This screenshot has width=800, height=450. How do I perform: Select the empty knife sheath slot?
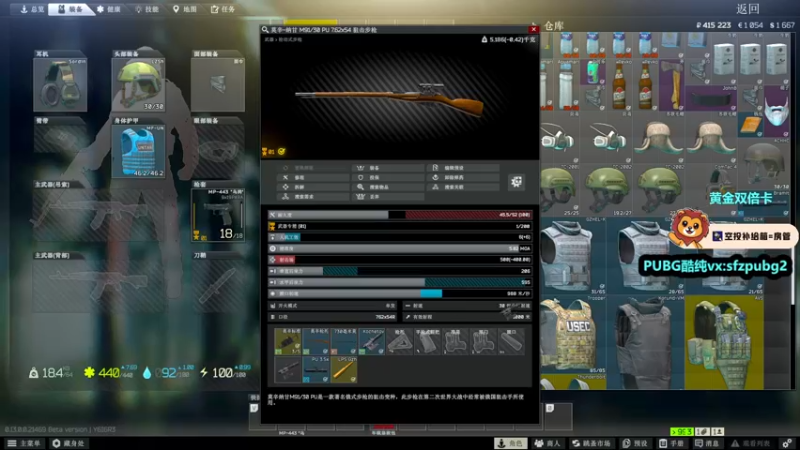(218, 286)
